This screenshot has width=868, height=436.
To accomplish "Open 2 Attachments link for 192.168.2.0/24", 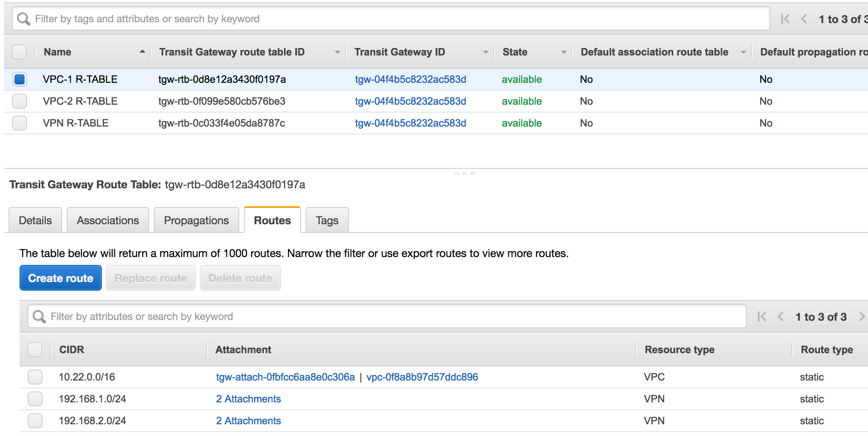I will click(x=249, y=421).
